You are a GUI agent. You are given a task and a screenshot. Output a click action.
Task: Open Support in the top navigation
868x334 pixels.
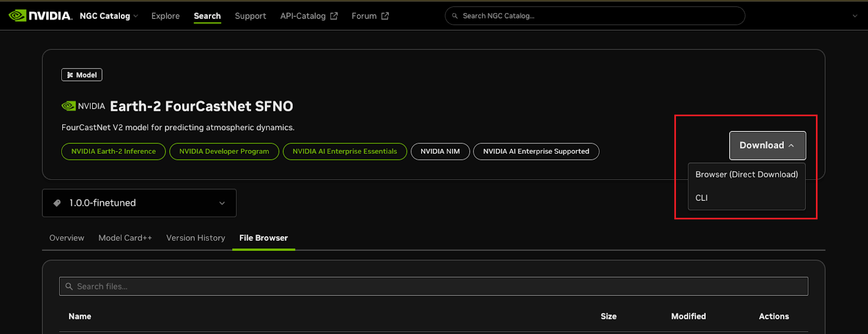251,16
